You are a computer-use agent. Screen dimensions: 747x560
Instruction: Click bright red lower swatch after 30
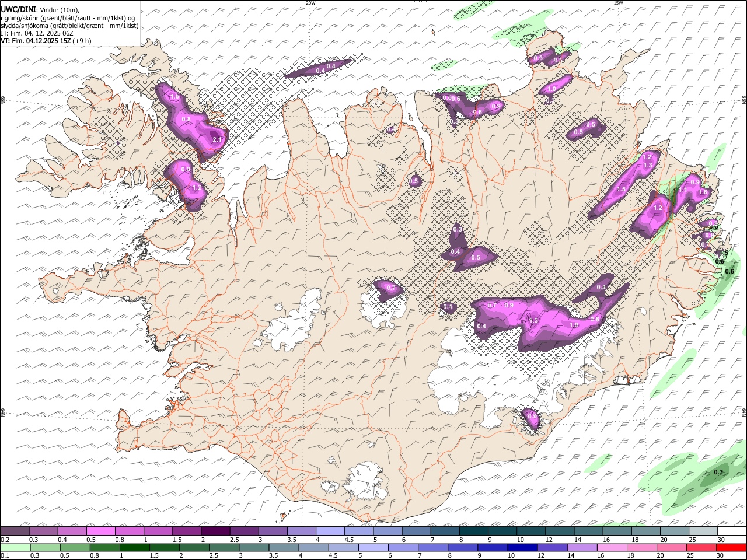(731, 547)
